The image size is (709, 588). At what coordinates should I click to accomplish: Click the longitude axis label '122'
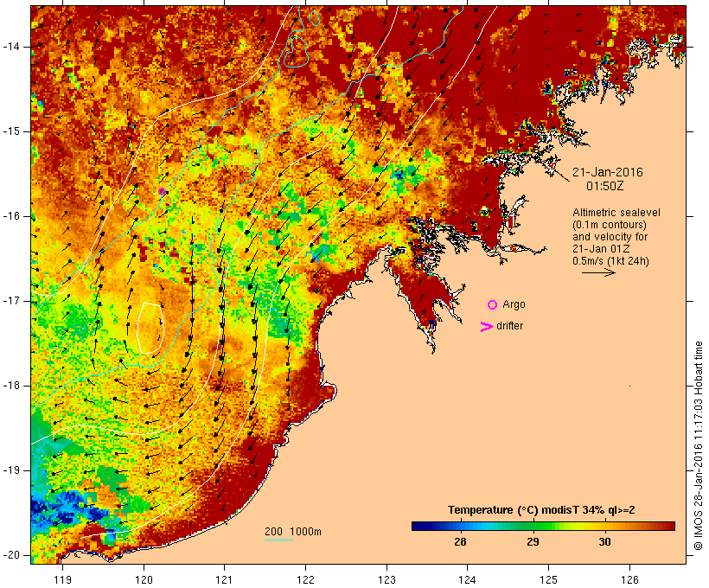[x=306, y=580]
